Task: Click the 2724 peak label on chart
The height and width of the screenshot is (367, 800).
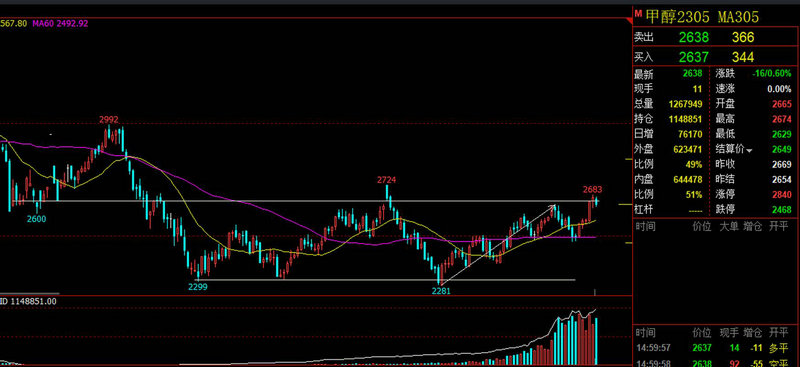Action: coord(387,180)
